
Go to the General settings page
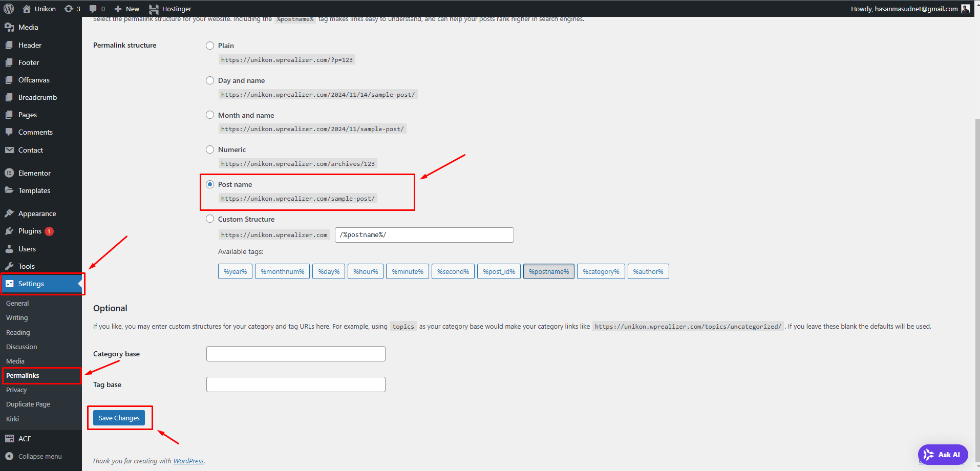17,303
